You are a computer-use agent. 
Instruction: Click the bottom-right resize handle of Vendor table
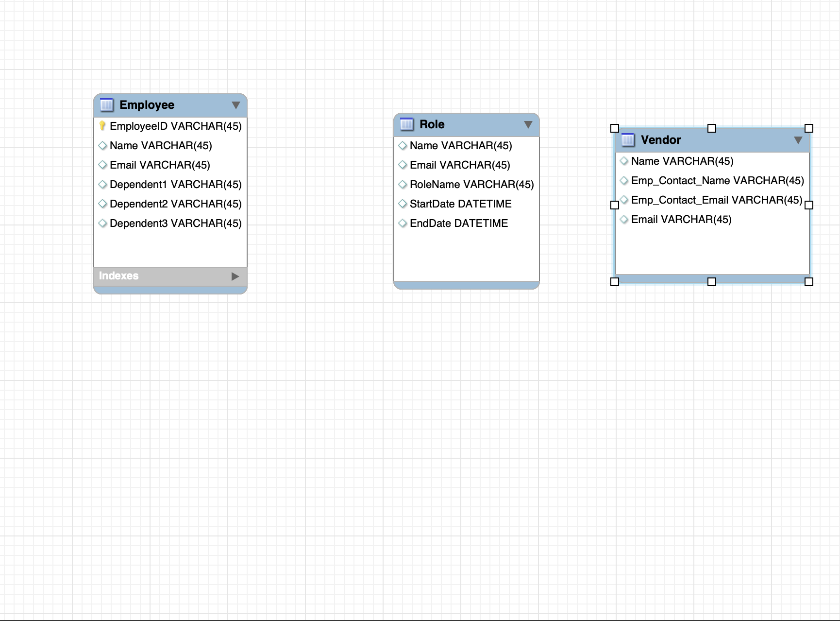808,281
